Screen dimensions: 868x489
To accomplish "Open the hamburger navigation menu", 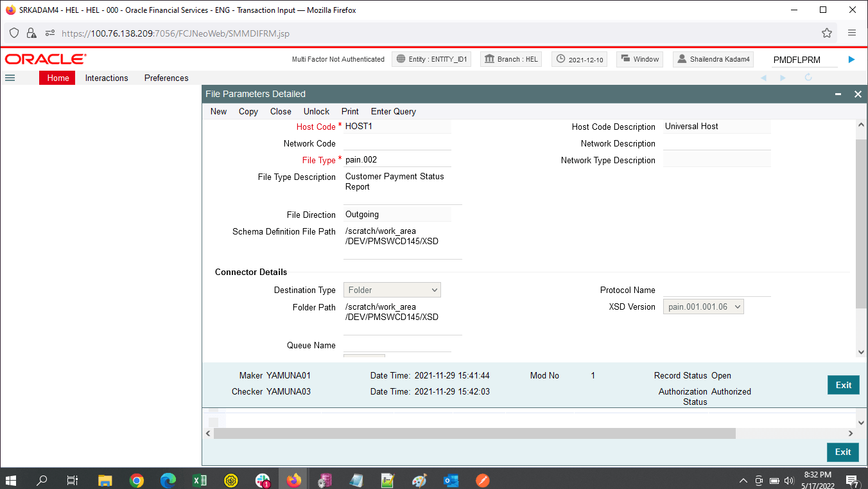I will pos(10,78).
